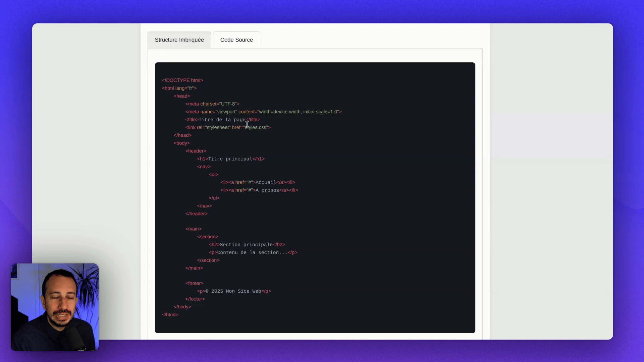Click the closing html tag
This screenshot has height=362, width=644.
(170, 314)
